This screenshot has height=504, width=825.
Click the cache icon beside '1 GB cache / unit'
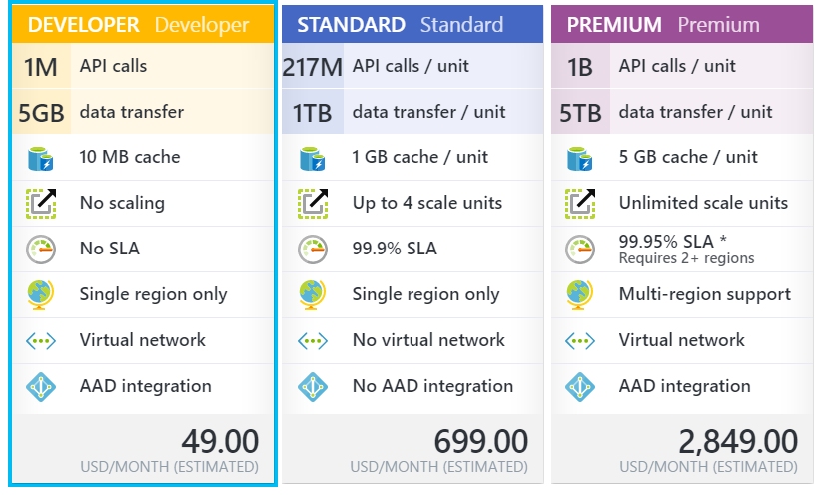313,157
